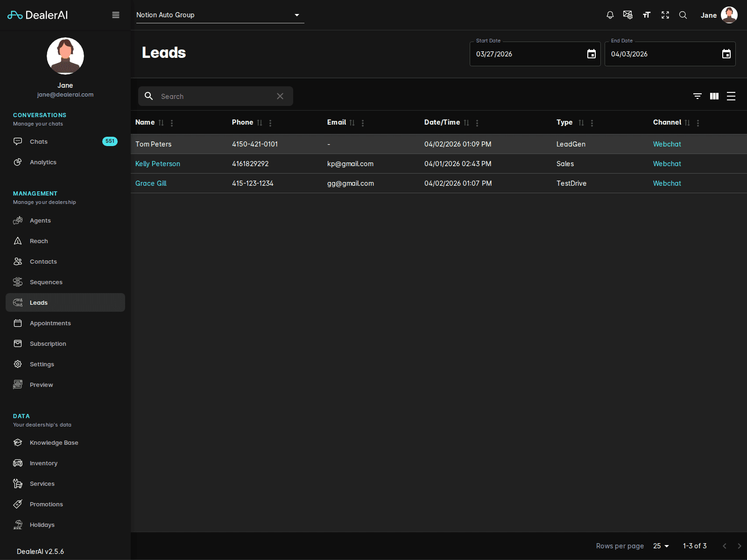747x560 pixels.
Task: Open search with magnifier icon in header
Action: click(x=683, y=14)
